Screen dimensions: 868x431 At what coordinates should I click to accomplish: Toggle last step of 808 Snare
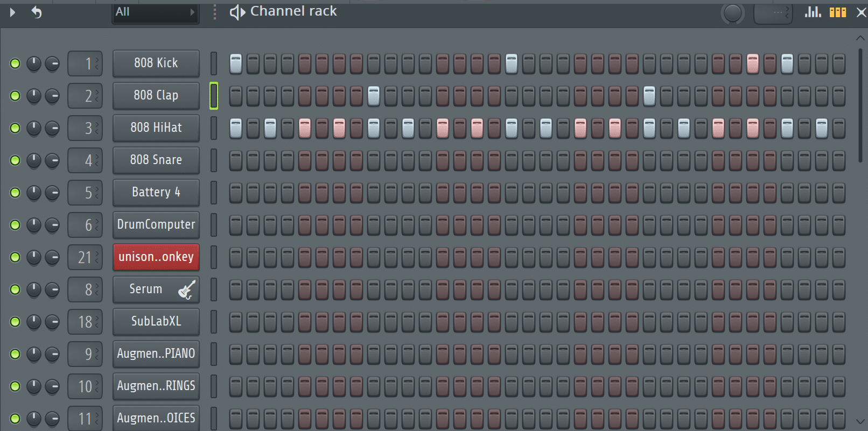(839, 160)
